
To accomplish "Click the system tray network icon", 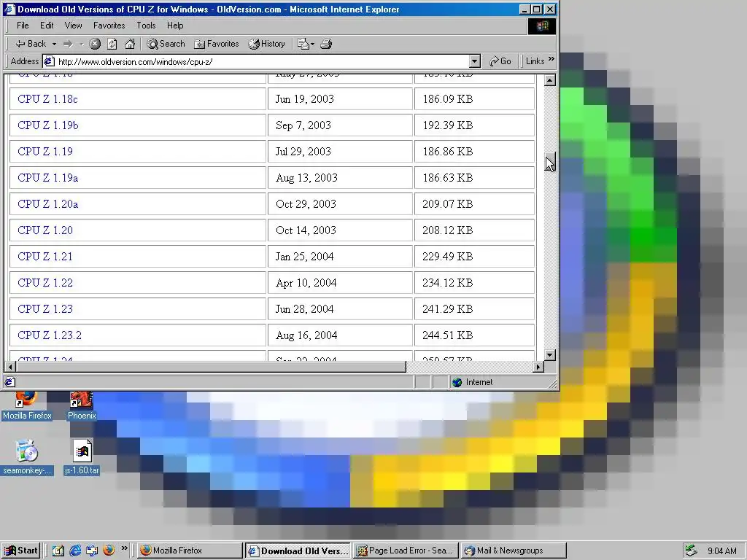I will point(691,551).
